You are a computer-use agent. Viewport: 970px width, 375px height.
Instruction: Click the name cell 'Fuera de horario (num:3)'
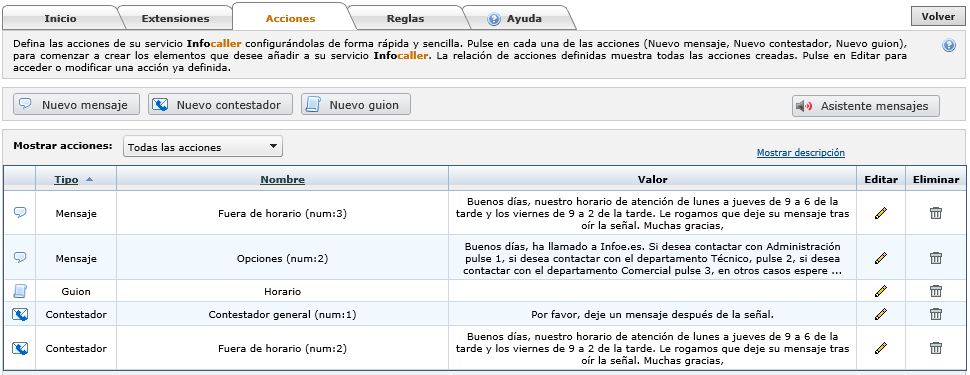(282, 213)
